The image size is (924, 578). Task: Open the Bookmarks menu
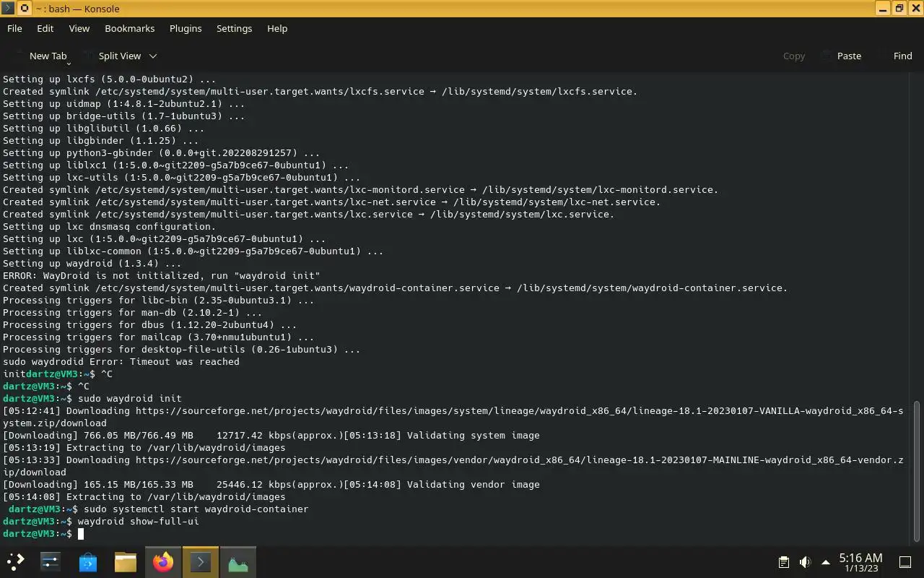[130, 28]
